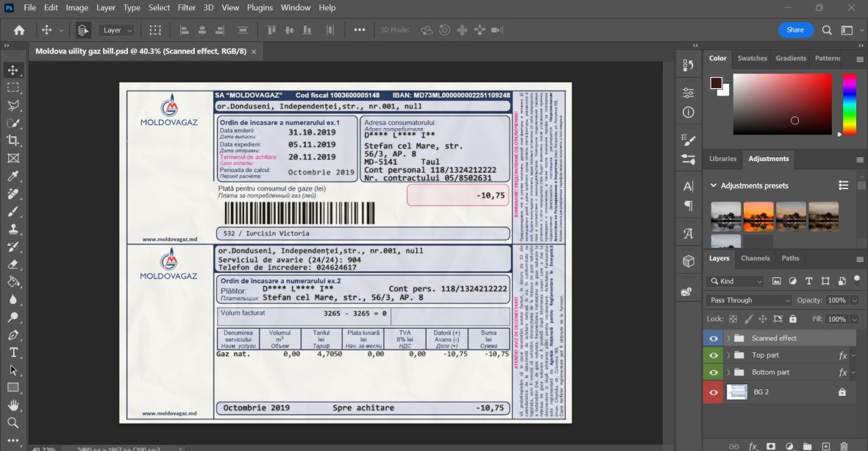868x451 pixels.
Task: Select the Paint Bucket tool
Action: [x=13, y=282]
